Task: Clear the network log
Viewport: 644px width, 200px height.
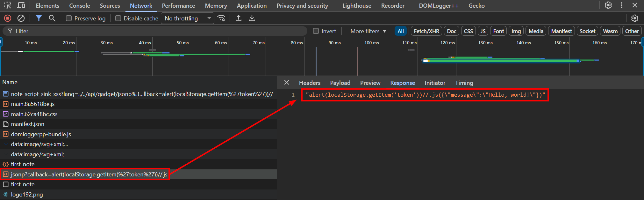Action: (21, 18)
